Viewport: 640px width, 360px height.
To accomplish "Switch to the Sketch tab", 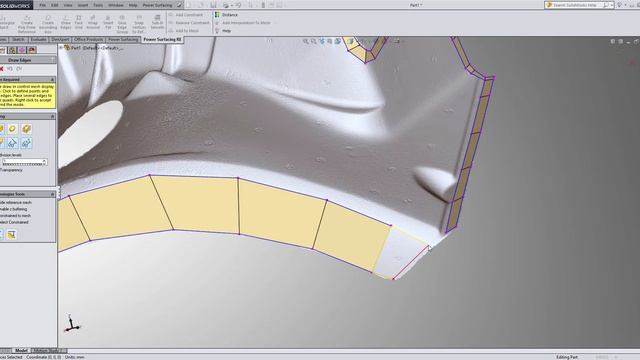I will [x=18, y=40].
